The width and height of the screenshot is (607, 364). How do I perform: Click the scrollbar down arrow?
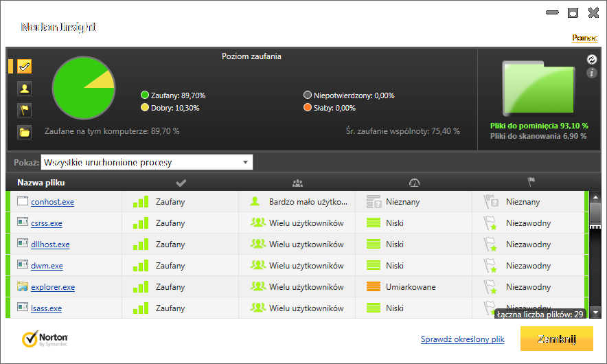tap(595, 312)
